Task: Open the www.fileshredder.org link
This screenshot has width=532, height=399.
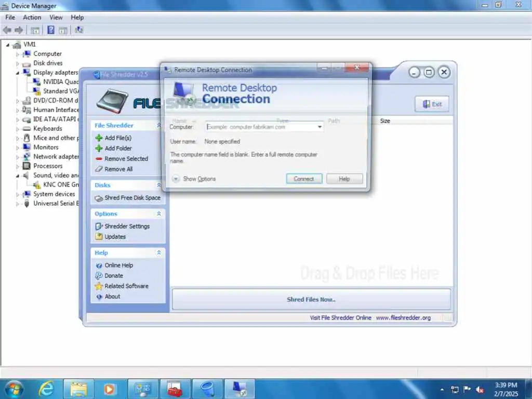Action: 403,318
